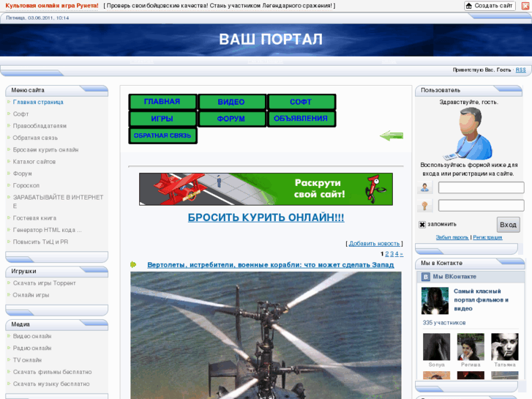Open Скачать игры Торрент link
Image resolution: width=532 pixels, height=399 pixels.
[44, 283]
